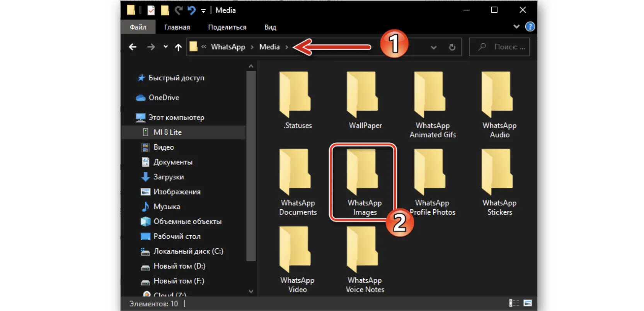Open the WhatsApp Images folder
Viewport: 644px width, 311px height.
(364, 182)
